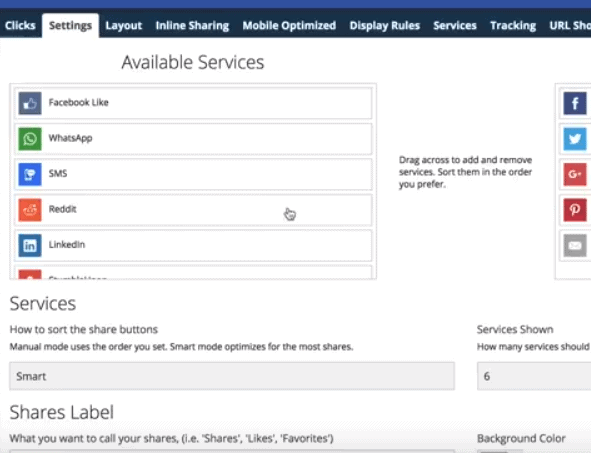Image resolution: width=591 pixels, height=453 pixels.
Task: Select the Google Plus icon
Action: coord(575,174)
